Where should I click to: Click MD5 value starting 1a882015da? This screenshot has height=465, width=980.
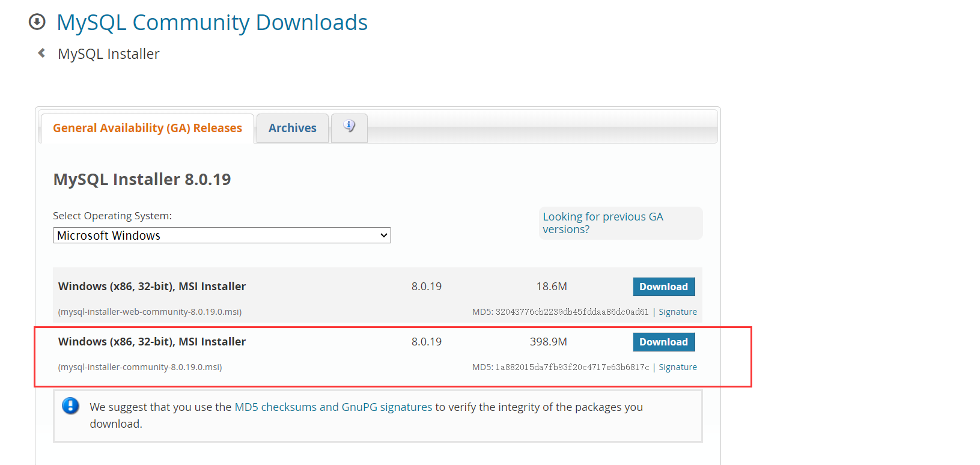pyautogui.click(x=572, y=367)
